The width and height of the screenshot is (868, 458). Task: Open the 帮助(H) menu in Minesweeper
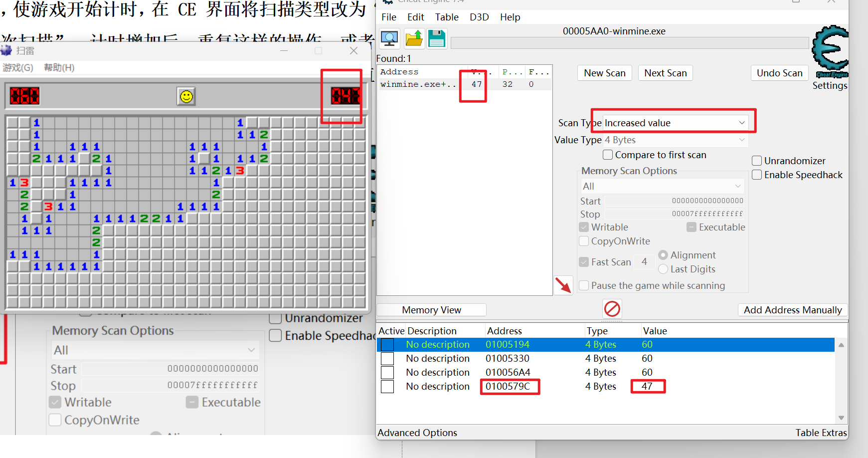tap(59, 67)
